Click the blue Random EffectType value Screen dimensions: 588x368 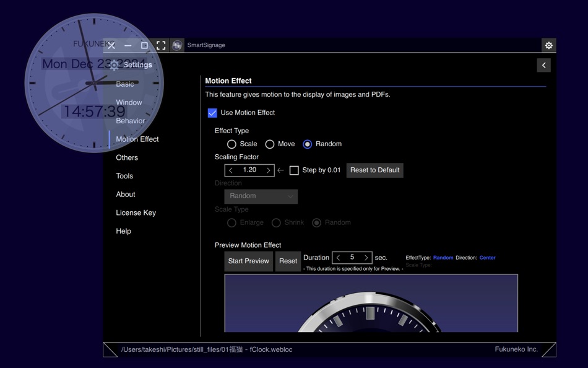pos(443,258)
